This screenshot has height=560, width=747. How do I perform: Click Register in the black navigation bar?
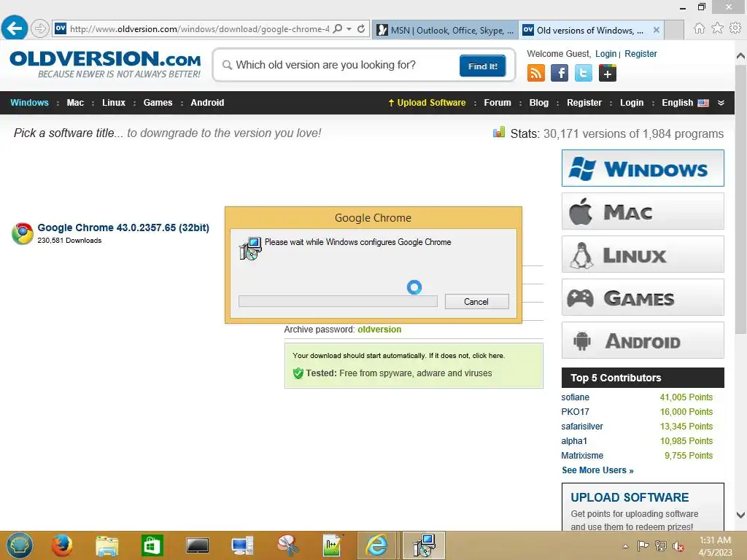(x=584, y=103)
